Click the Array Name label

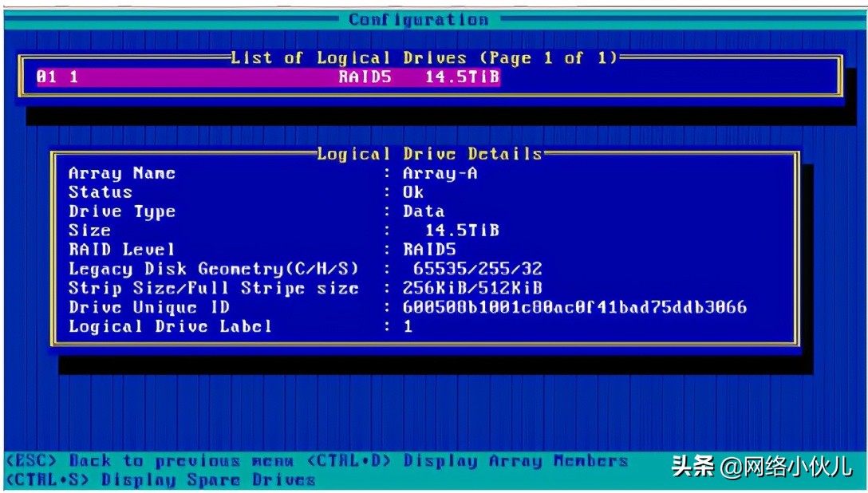pos(122,174)
